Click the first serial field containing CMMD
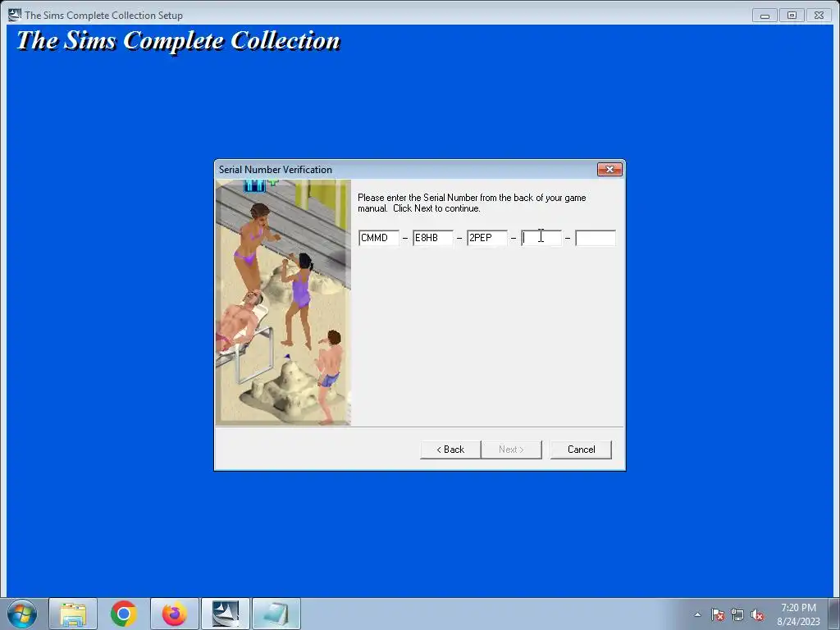Screen dimensions: 840x630 point(379,238)
